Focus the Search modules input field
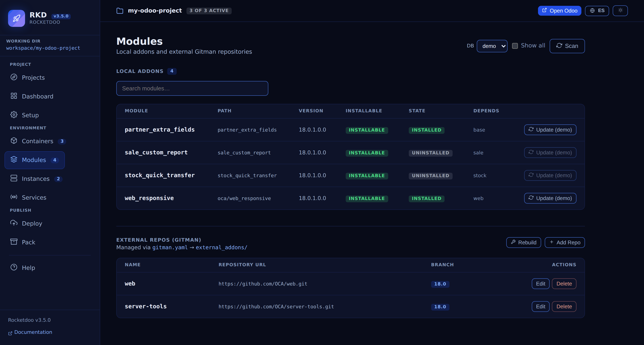 tap(192, 88)
